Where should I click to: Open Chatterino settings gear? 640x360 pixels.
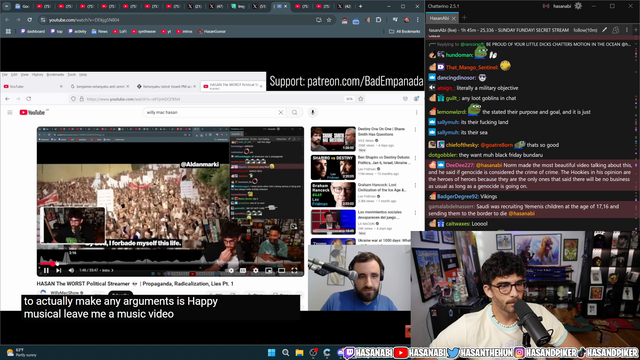point(578,6)
